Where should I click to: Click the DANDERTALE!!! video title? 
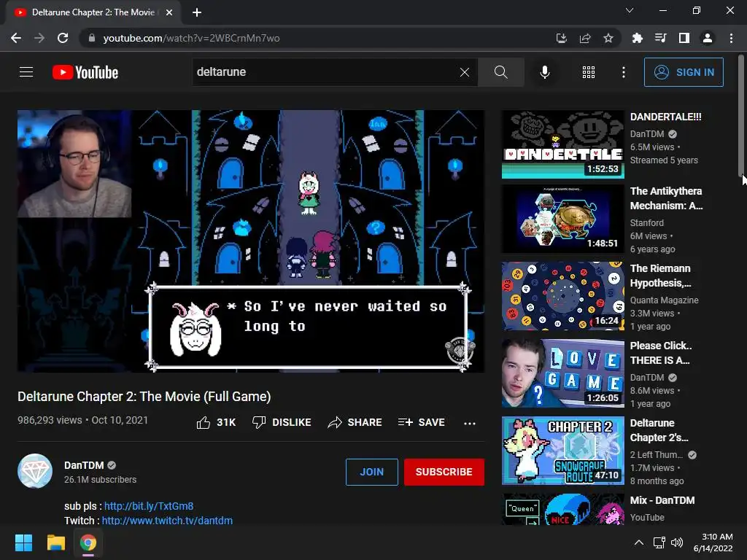point(665,117)
